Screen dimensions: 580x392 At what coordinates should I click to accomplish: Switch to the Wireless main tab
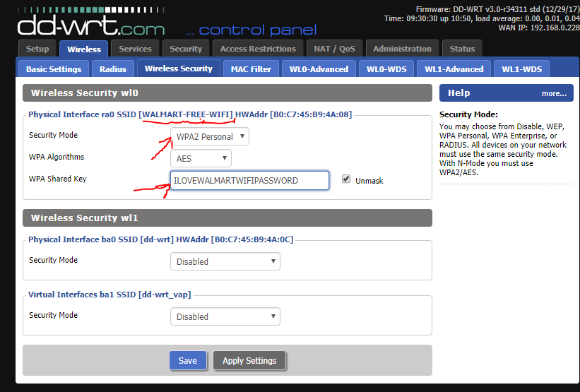tap(84, 49)
